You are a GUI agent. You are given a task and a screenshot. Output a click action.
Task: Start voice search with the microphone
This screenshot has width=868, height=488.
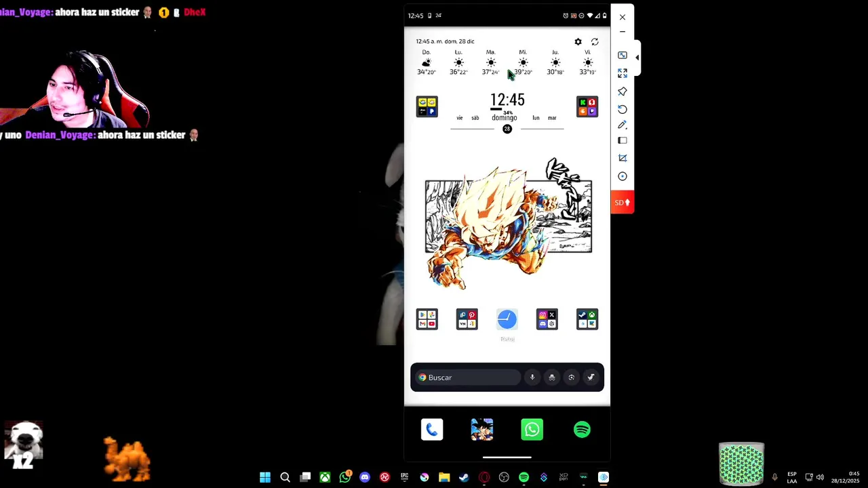[x=532, y=378]
